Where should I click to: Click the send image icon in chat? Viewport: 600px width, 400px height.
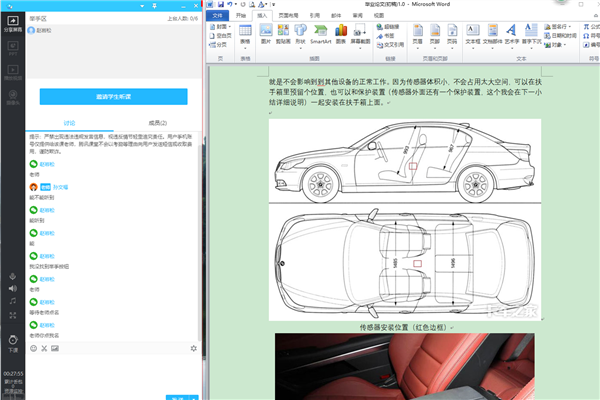click(55, 348)
